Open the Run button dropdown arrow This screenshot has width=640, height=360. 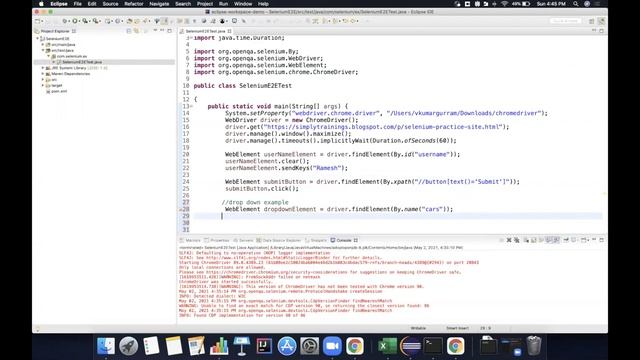(79, 21)
